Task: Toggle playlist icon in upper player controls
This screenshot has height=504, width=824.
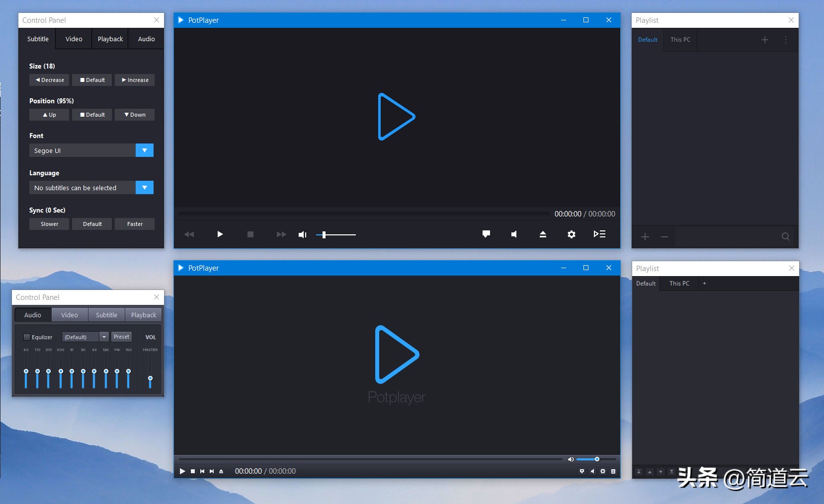Action: pyautogui.click(x=599, y=234)
